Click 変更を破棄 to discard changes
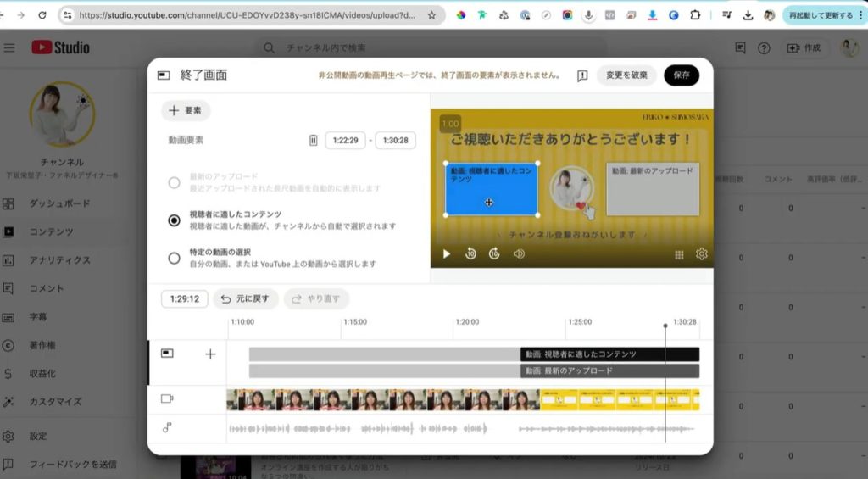 coord(626,75)
